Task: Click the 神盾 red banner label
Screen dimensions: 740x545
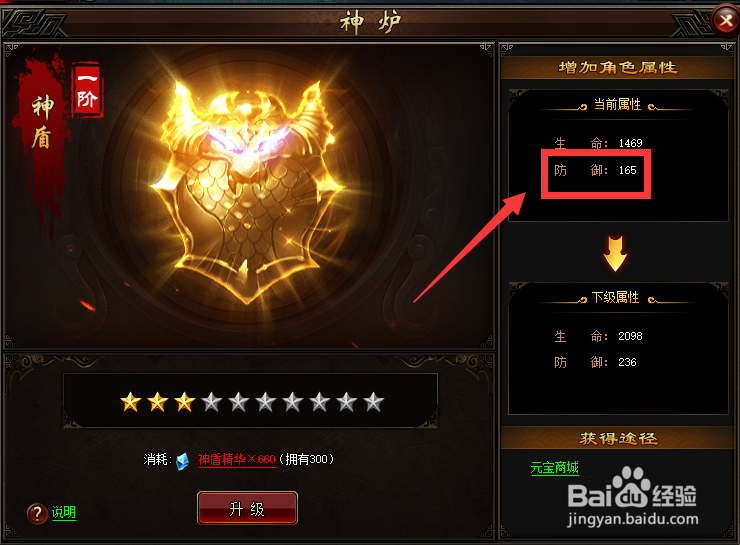Action: pyautogui.click(x=42, y=122)
